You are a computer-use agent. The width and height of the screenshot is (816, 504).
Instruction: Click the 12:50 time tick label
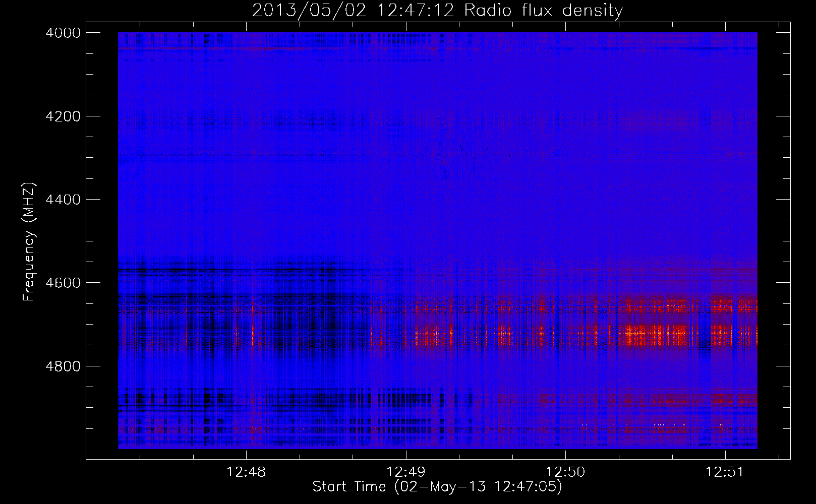(566, 472)
